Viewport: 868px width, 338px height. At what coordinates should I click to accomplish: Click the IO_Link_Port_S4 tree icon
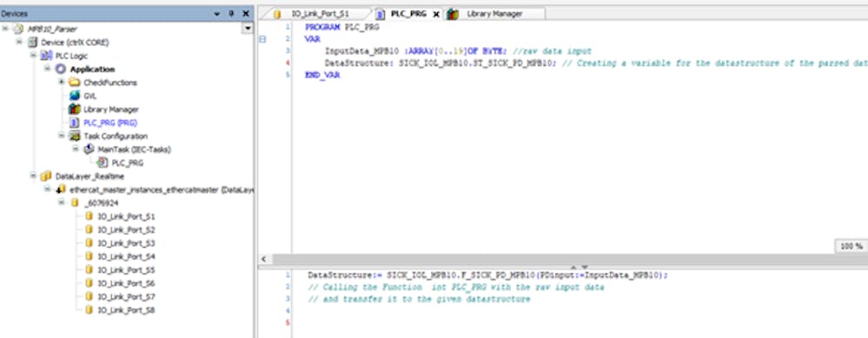click(89, 256)
